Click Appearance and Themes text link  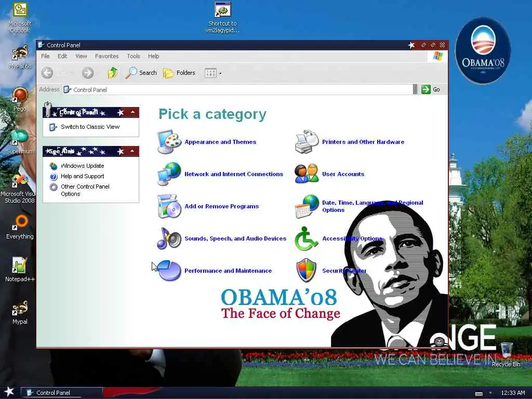pos(220,142)
